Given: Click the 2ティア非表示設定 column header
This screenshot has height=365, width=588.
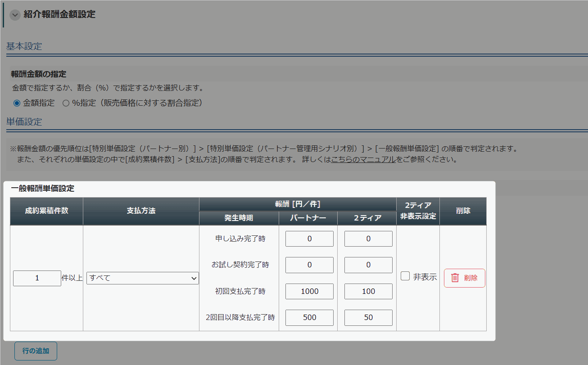Looking at the screenshot, I should click(418, 211).
